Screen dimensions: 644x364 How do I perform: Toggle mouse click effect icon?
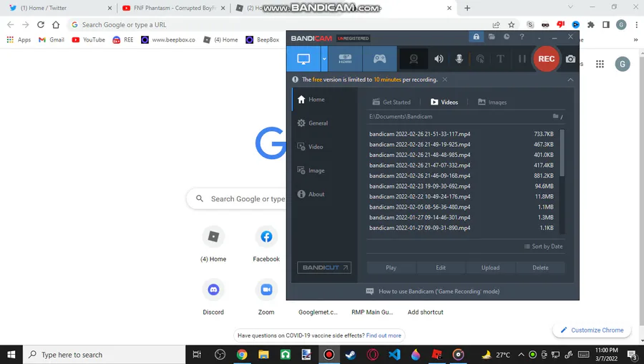tap(479, 59)
